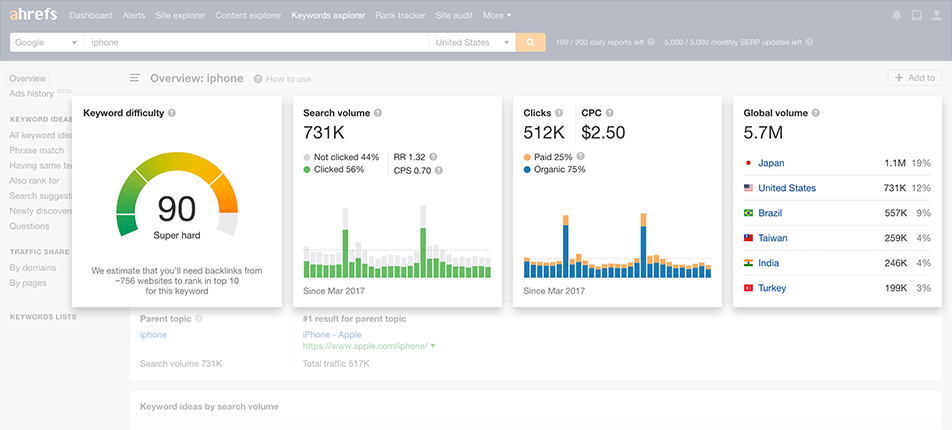Click the green Clicked legend dot
Viewport: 952px width, 430px height.
tap(308, 170)
